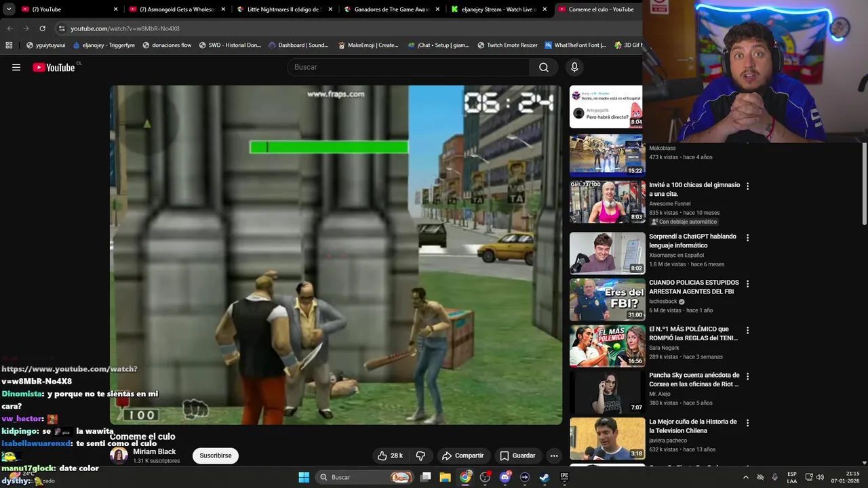Open File Explorer from the taskbar
868x488 pixels.
(446, 477)
